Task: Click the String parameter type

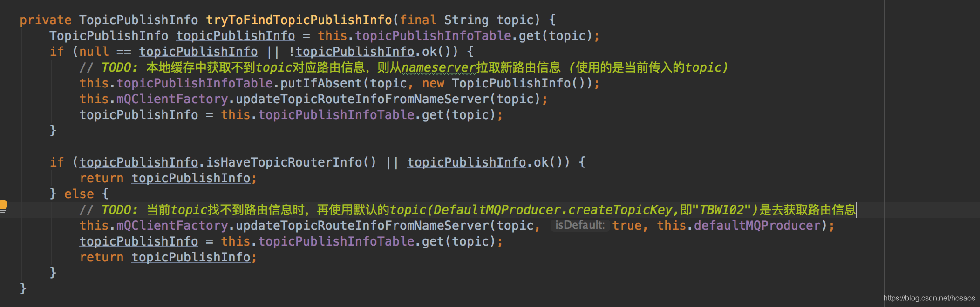Action: (466, 20)
